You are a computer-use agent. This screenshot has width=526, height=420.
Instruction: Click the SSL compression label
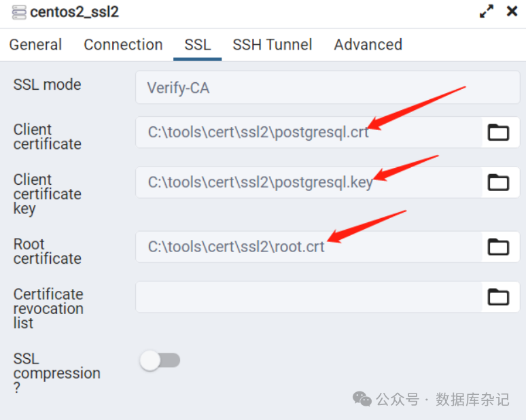pyautogui.click(x=56, y=373)
